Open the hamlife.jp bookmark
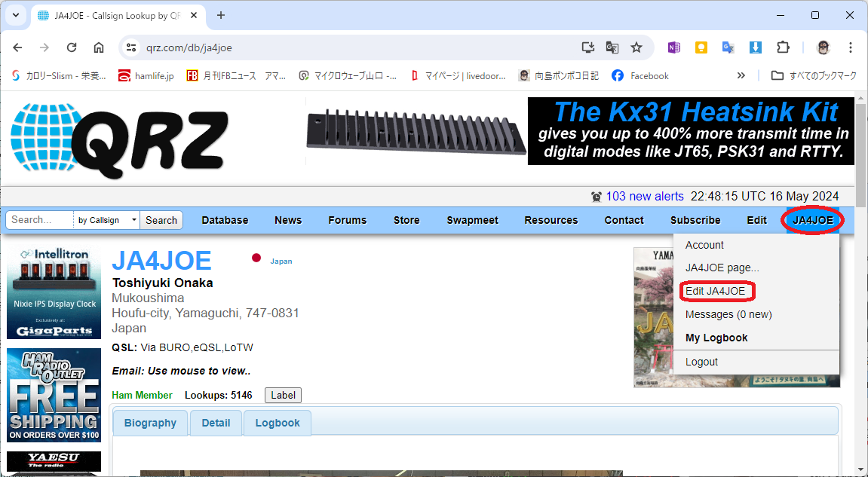 146,76
